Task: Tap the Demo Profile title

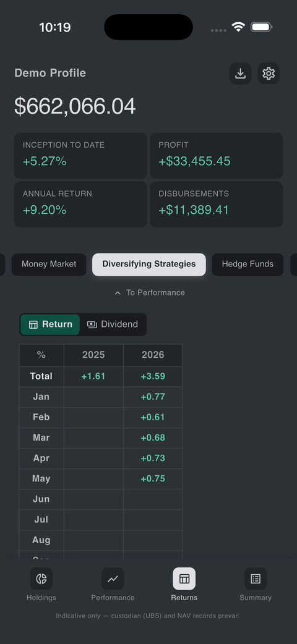Action: coord(50,73)
